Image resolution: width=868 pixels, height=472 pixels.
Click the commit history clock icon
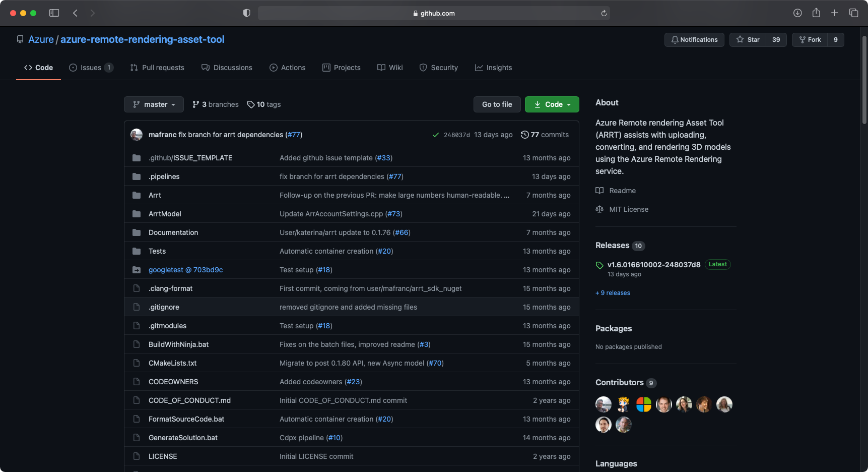click(x=524, y=135)
